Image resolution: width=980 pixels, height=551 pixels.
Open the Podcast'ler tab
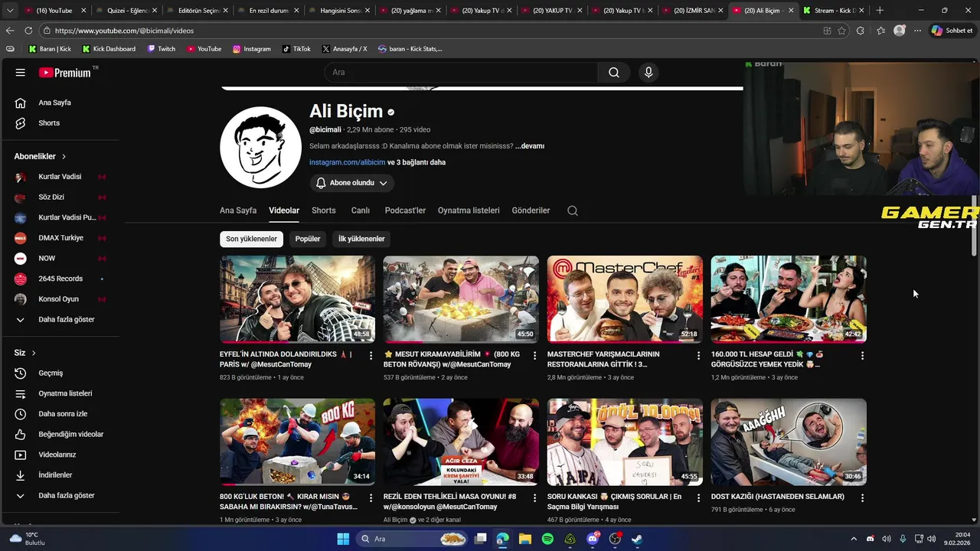click(405, 210)
